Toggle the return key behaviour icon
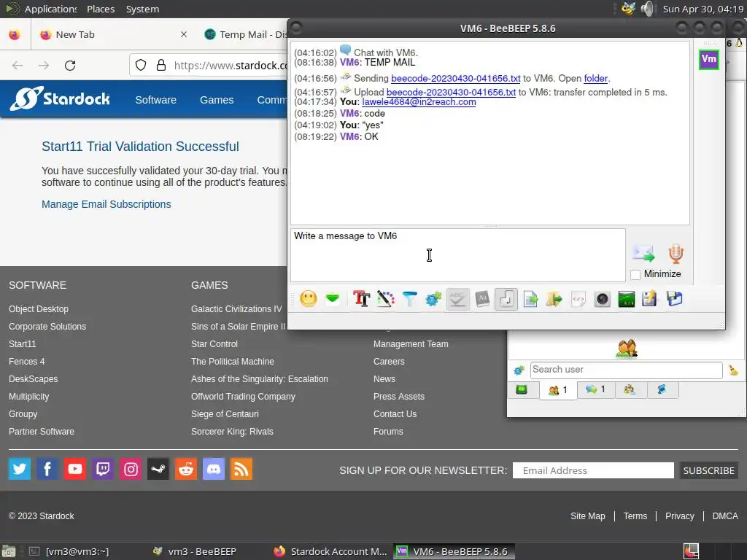The image size is (747, 560). (506, 299)
